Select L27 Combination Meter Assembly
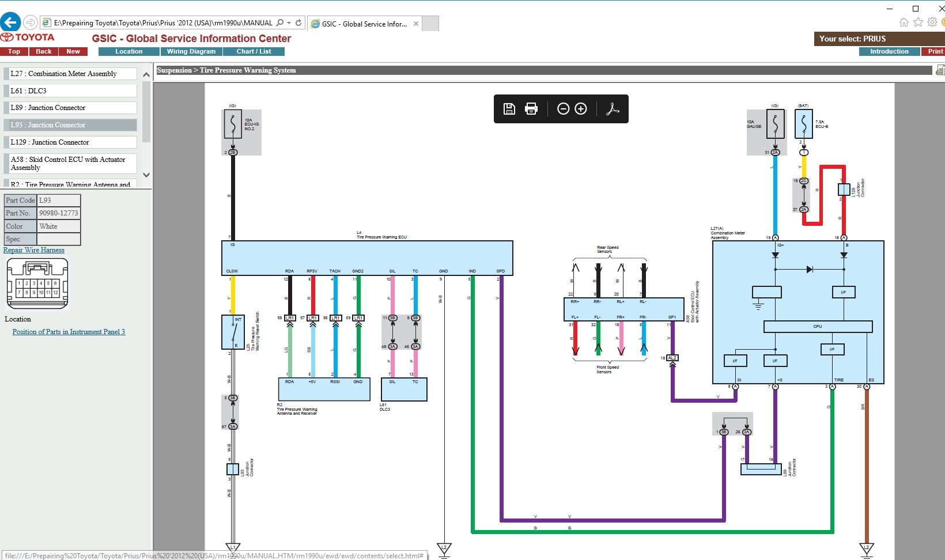This screenshot has height=560, width=945. [70, 74]
